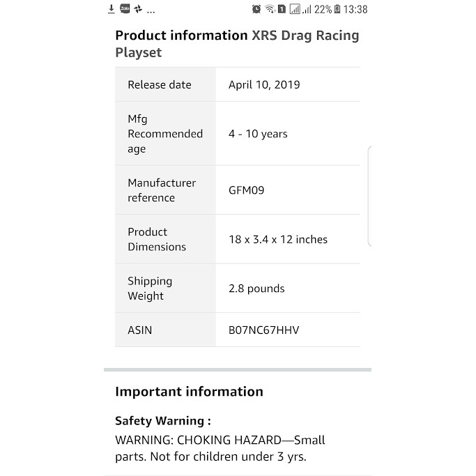This screenshot has height=476, width=476.
Task: Tap the Zalo notification icon
Action: point(125,9)
